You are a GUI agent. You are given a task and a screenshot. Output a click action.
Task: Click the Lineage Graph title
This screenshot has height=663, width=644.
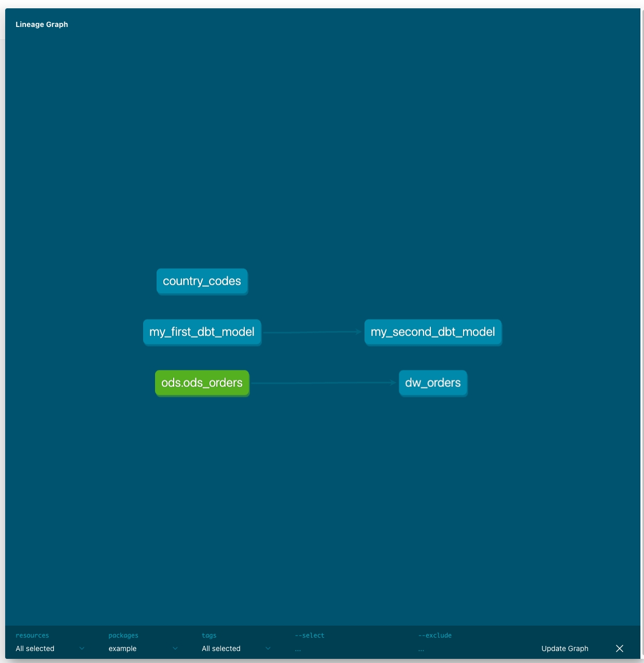click(x=42, y=24)
